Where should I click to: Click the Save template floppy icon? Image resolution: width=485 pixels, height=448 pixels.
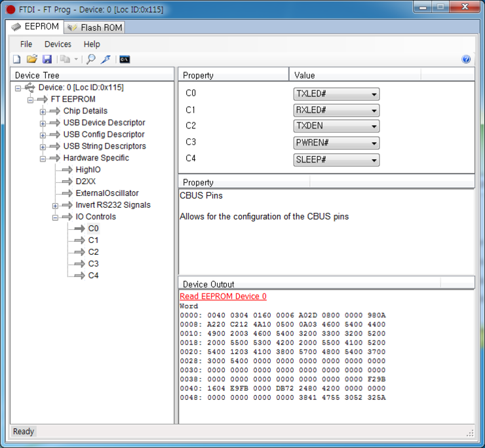coord(47,59)
